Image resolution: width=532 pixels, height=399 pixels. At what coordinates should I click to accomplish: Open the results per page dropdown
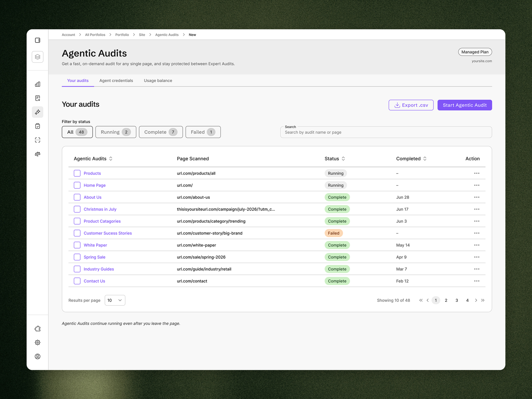pyautogui.click(x=115, y=300)
